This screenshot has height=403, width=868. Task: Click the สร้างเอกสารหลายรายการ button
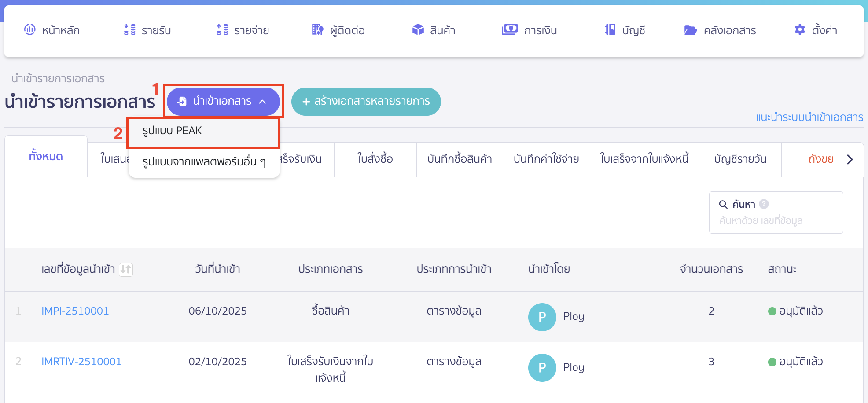pos(366,102)
